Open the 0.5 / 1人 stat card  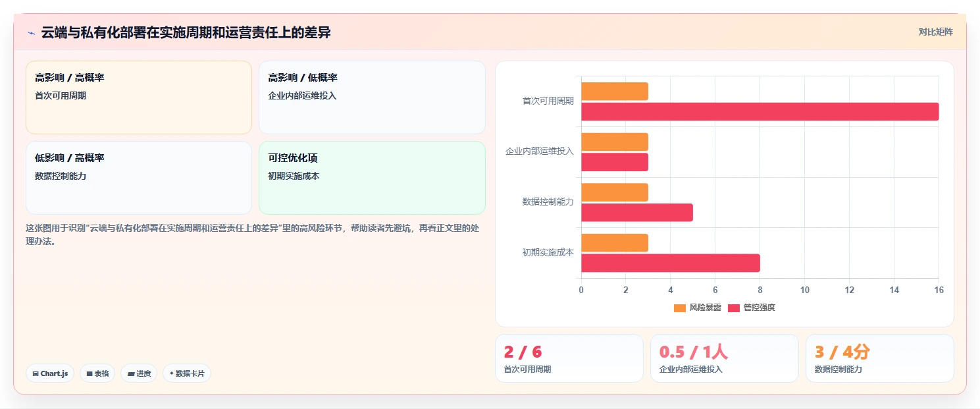point(725,358)
